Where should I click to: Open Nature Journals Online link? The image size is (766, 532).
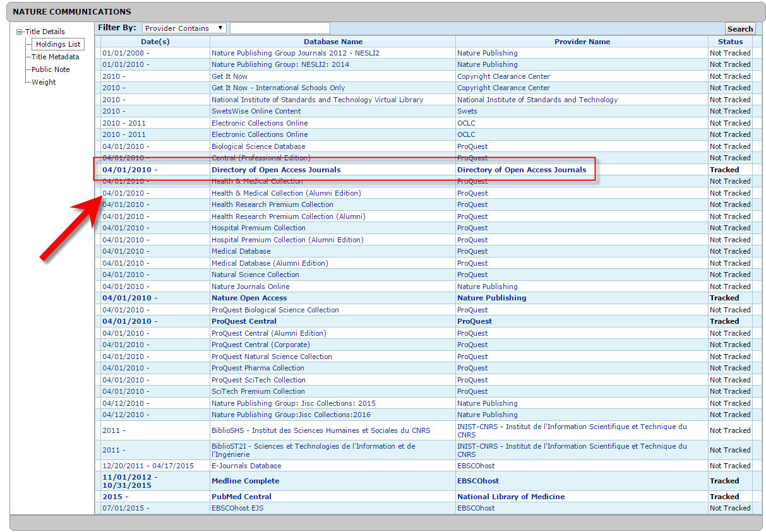click(250, 287)
